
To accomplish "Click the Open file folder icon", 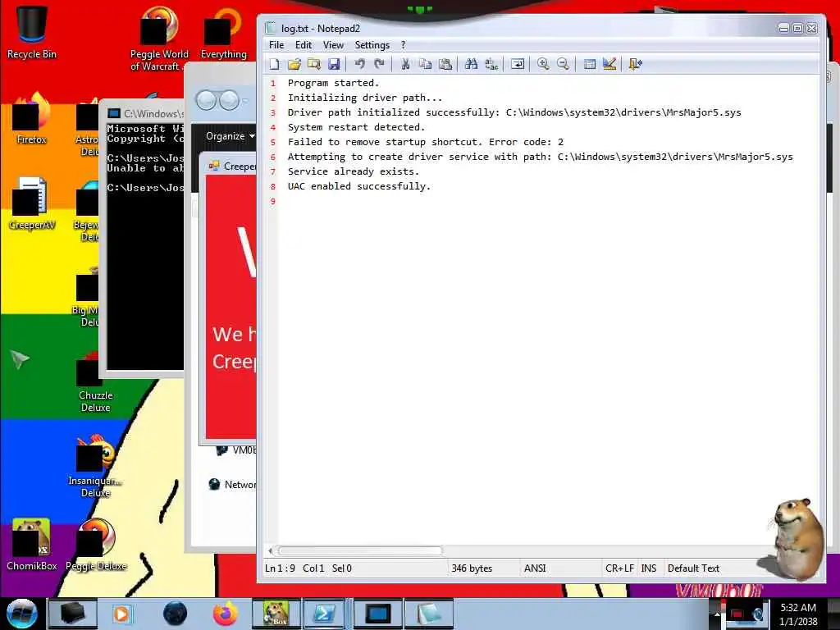I will 294,64.
